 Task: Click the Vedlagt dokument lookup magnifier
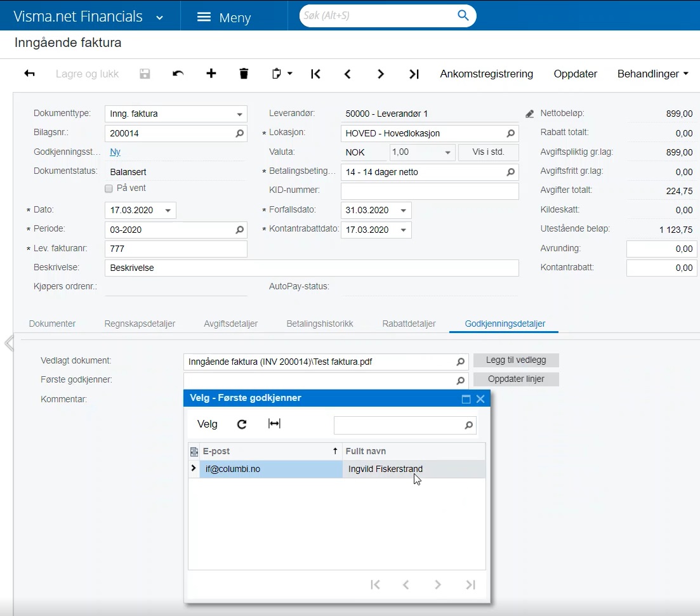[x=461, y=362]
